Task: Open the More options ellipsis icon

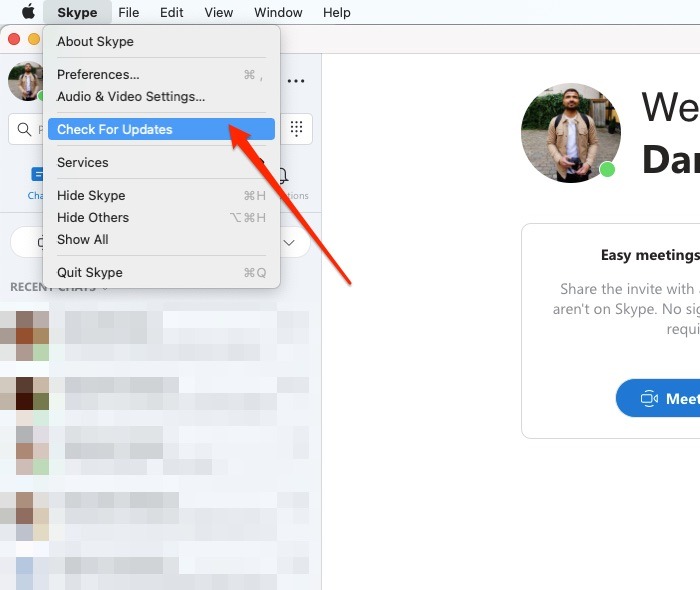Action: coord(296,81)
